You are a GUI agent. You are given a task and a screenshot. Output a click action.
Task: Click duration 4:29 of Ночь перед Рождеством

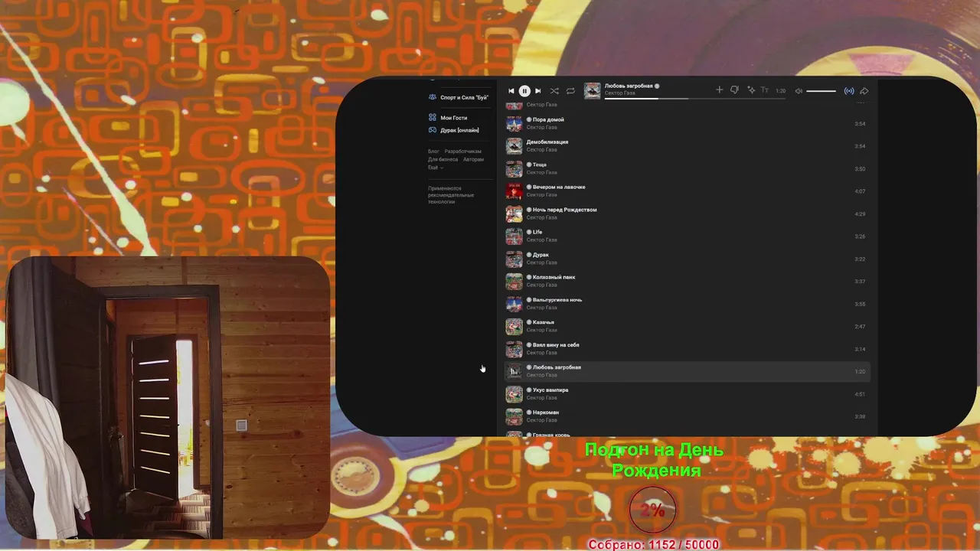point(860,214)
